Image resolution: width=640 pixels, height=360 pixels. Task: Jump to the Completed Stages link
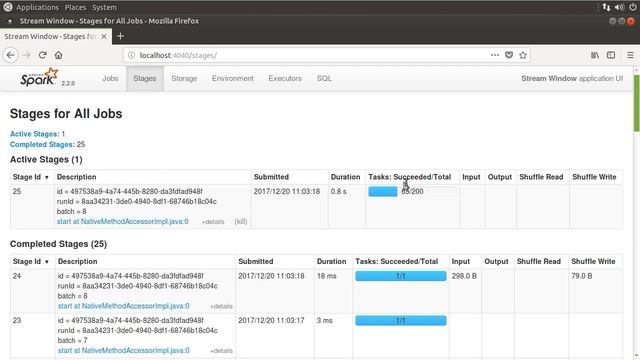(x=42, y=144)
